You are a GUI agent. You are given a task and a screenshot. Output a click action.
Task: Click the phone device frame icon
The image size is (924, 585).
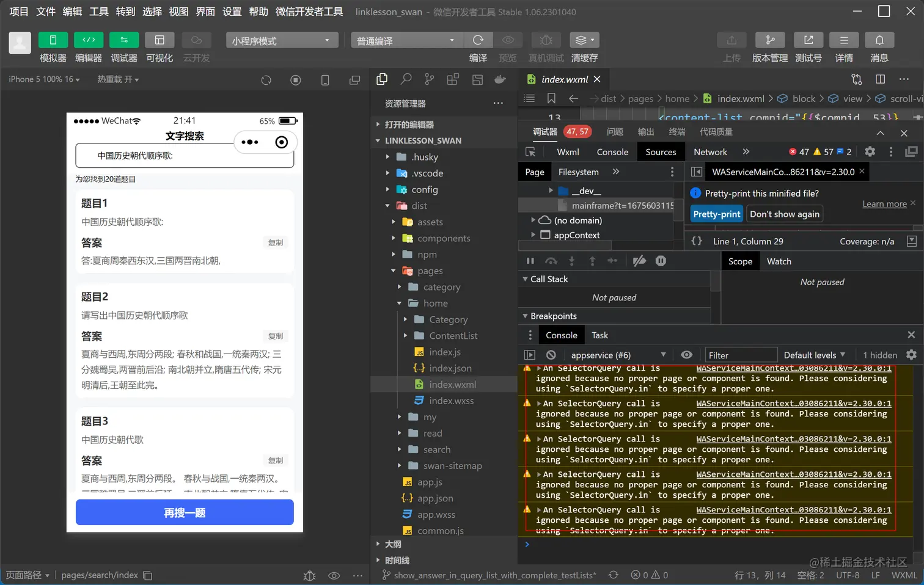click(x=325, y=80)
